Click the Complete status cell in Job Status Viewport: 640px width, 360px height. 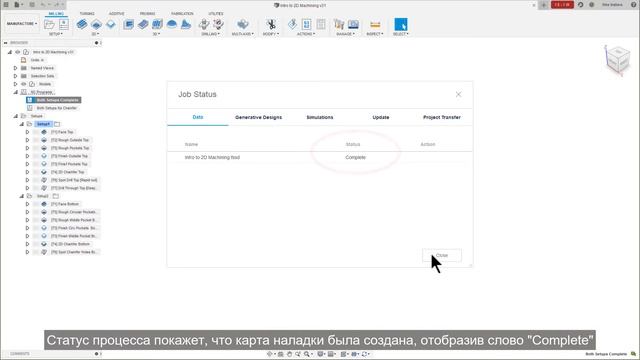point(356,158)
